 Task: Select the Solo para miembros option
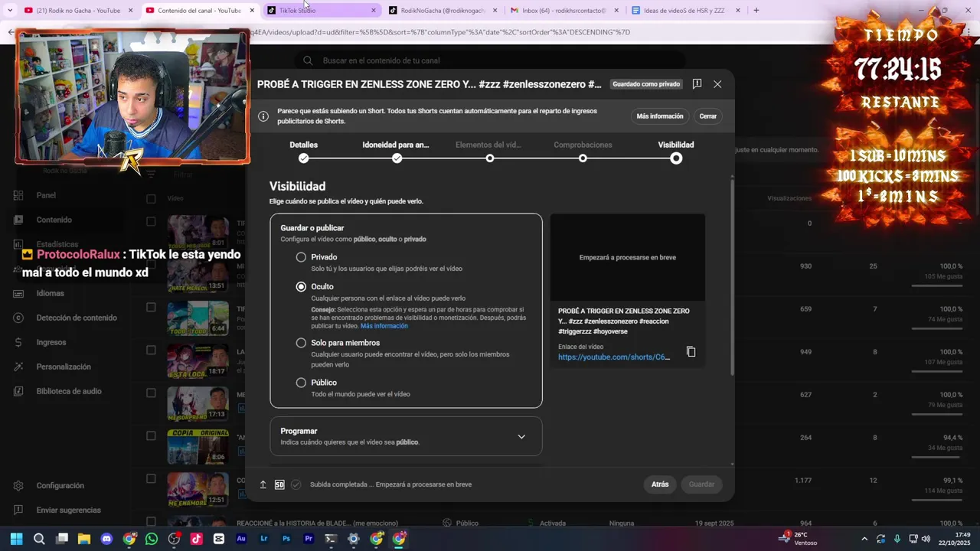point(301,343)
